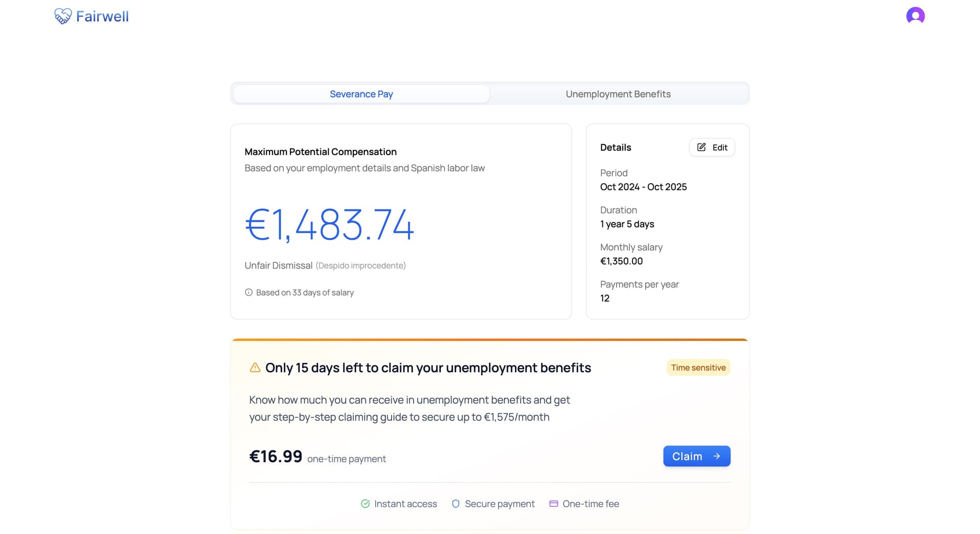Screen dimensions: 980x534
Task: Click the info icon beside 33 days note
Action: pyautogui.click(x=249, y=293)
